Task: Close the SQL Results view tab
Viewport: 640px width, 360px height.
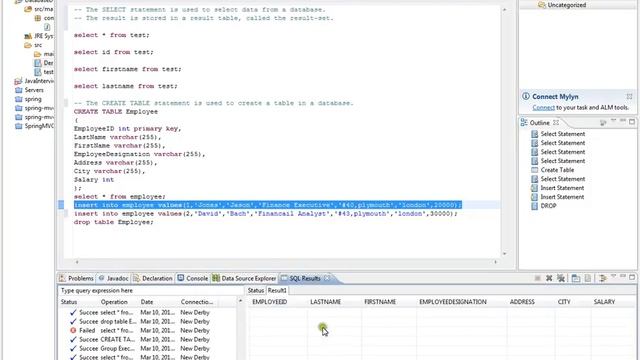Action: click(327, 278)
